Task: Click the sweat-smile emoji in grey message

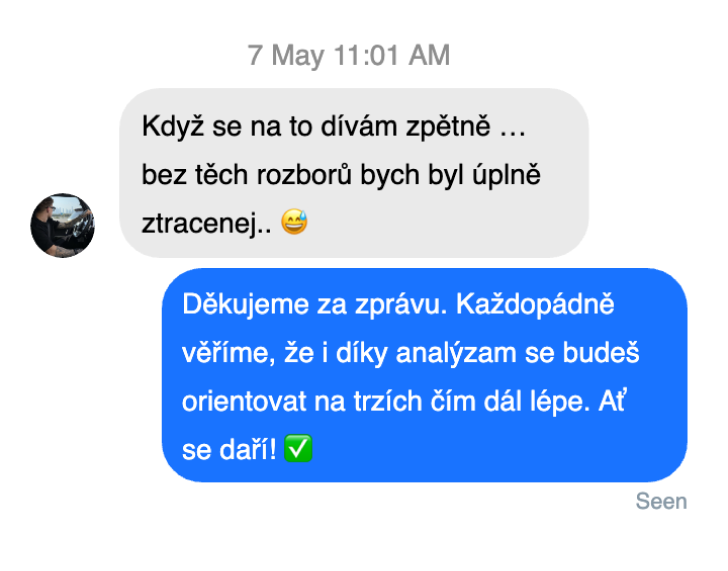Action: (294, 221)
